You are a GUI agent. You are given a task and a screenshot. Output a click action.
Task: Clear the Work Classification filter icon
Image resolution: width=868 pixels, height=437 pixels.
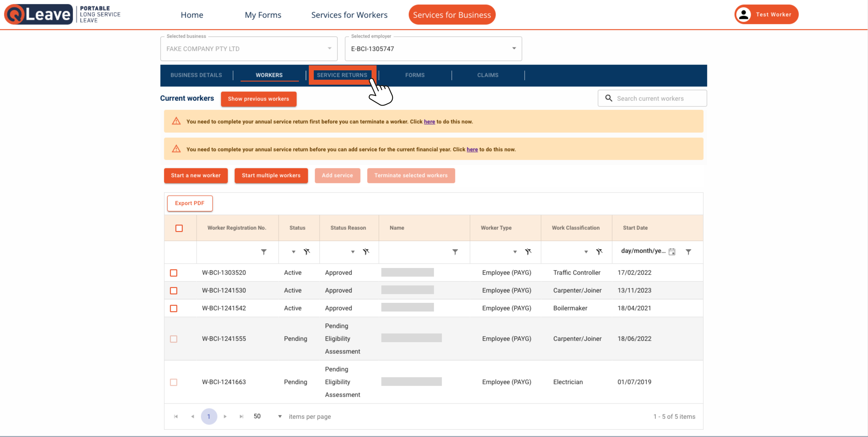[599, 252]
